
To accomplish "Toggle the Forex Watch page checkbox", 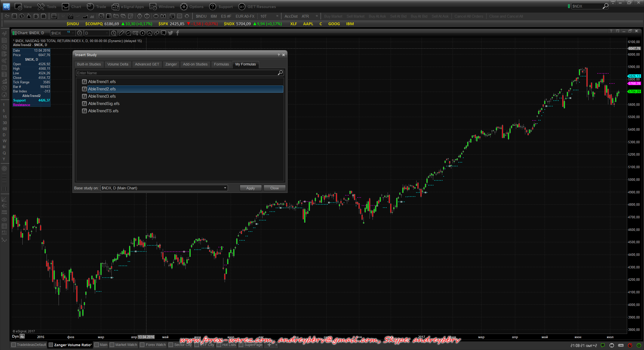I will tap(142, 345).
